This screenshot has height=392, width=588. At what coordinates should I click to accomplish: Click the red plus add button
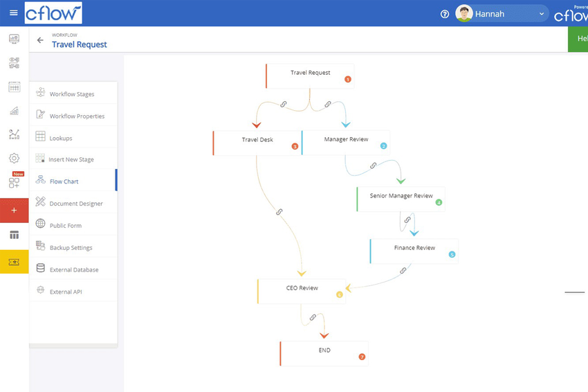coord(14,211)
